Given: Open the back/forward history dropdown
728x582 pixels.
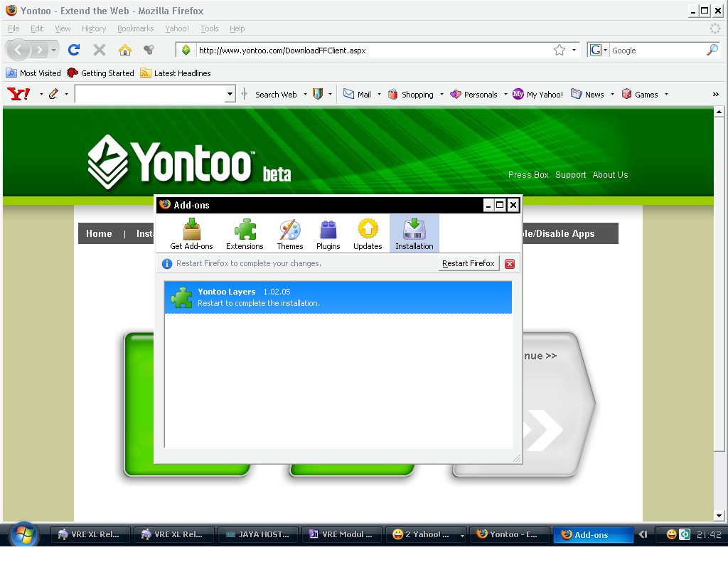Looking at the screenshot, I should pyautogui.click(x=54, y=50).
